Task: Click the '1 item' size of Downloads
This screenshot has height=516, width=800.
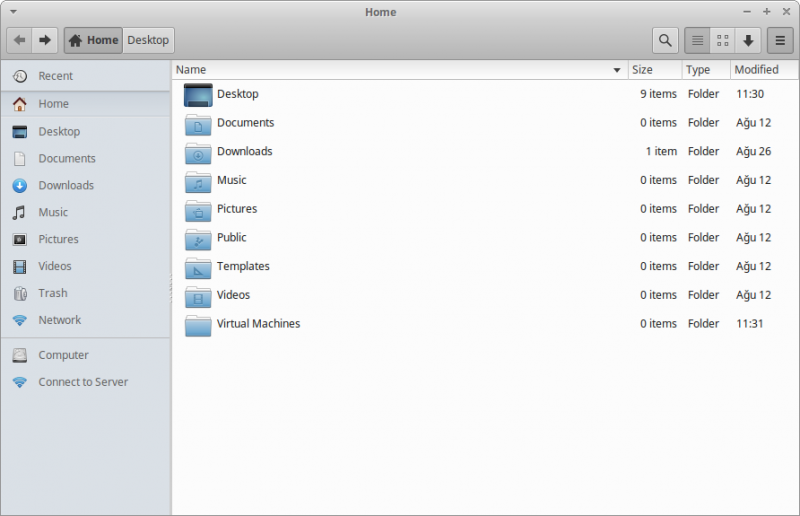Action: click(x=661, y=152)
